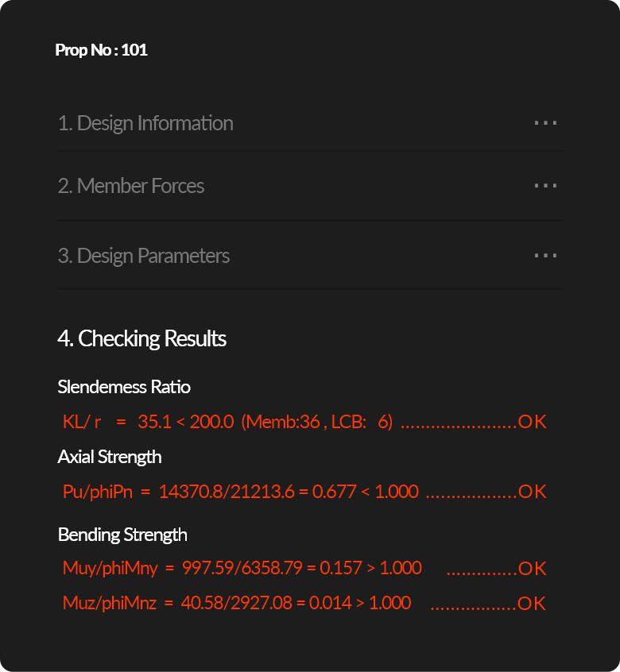The image size is (620, 672).
Task: Click OK status of the Muy/phiMny check
Action: point(532,569)
